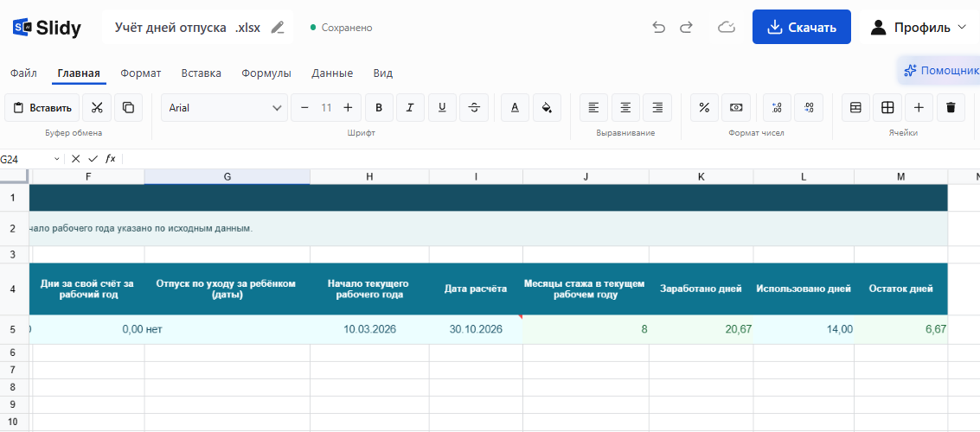980x432 pixels.
Task: Decrease font size with minus
Action: [x=304, y=107]
